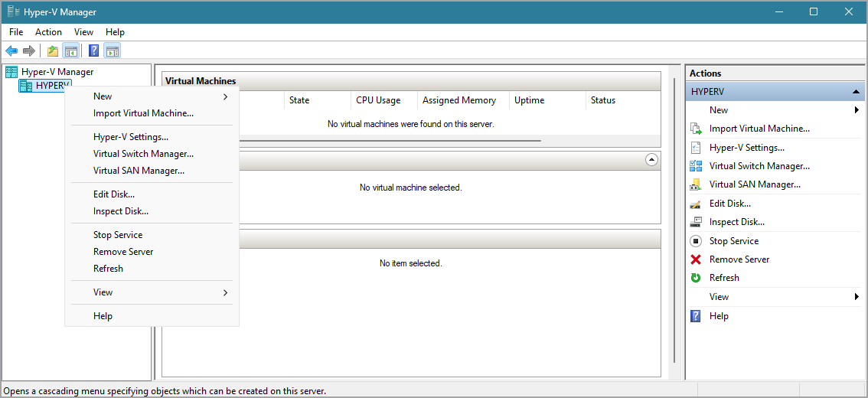Click the red X Remove Server icon
Screen dimensions: 868x398
696,259
